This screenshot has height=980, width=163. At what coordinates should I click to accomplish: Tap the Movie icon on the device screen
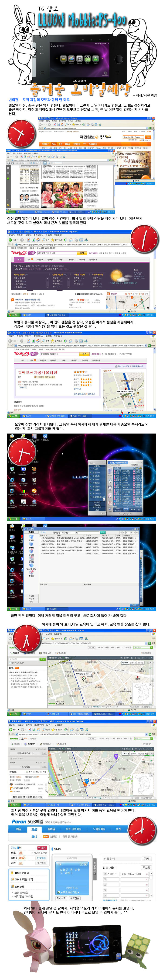click(x=87, y=59)
